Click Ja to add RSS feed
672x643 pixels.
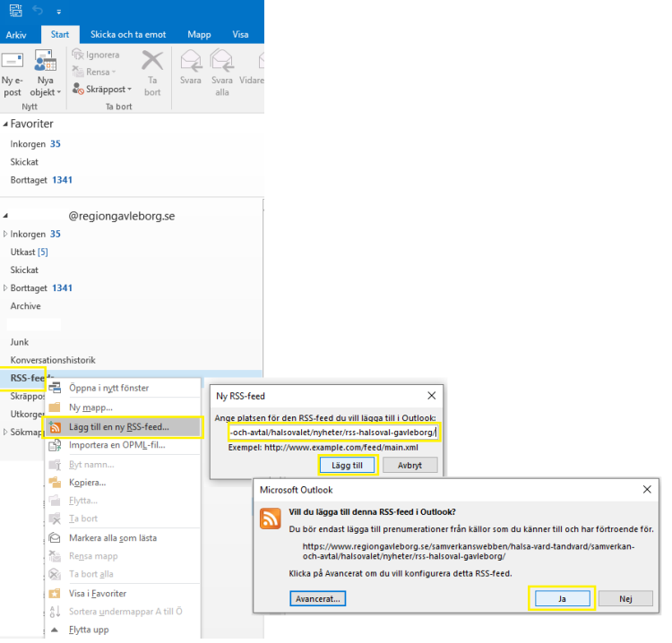pyautogui.click(x=563, y=599)
